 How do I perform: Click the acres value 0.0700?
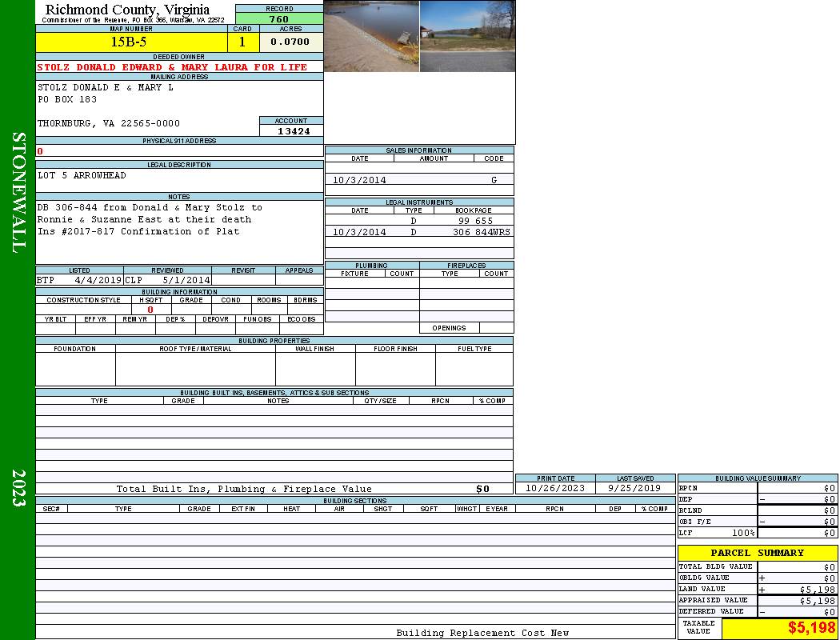290,42
